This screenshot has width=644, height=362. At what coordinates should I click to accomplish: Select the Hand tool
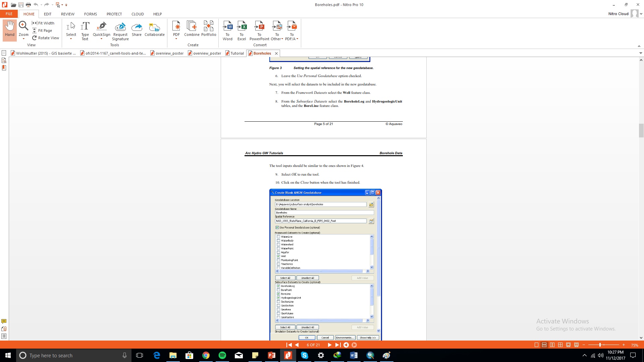pyautogui.click(x=10, y=29)
